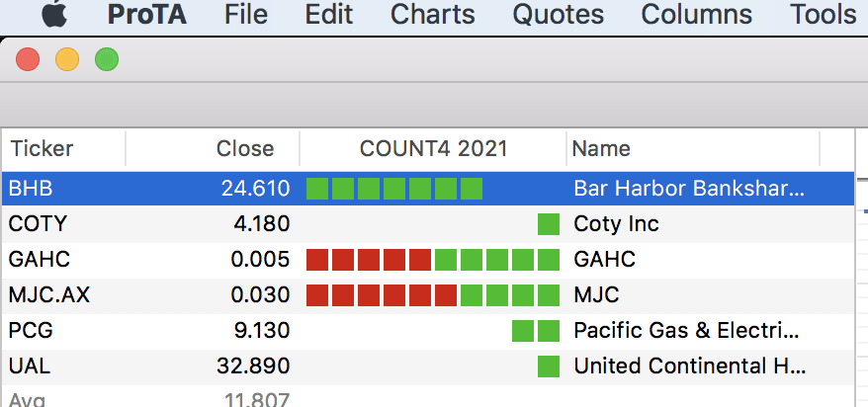Open the Edit menu

(x=329, y=15)
